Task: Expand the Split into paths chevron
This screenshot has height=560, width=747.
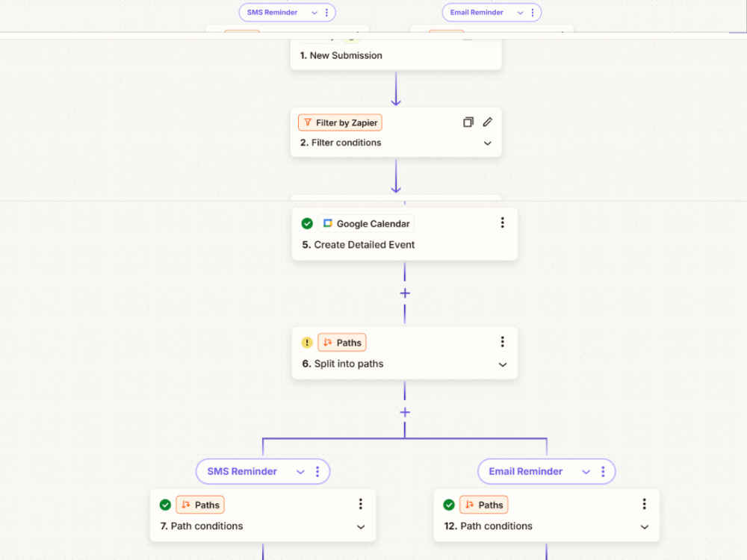Action: (503, 365)
